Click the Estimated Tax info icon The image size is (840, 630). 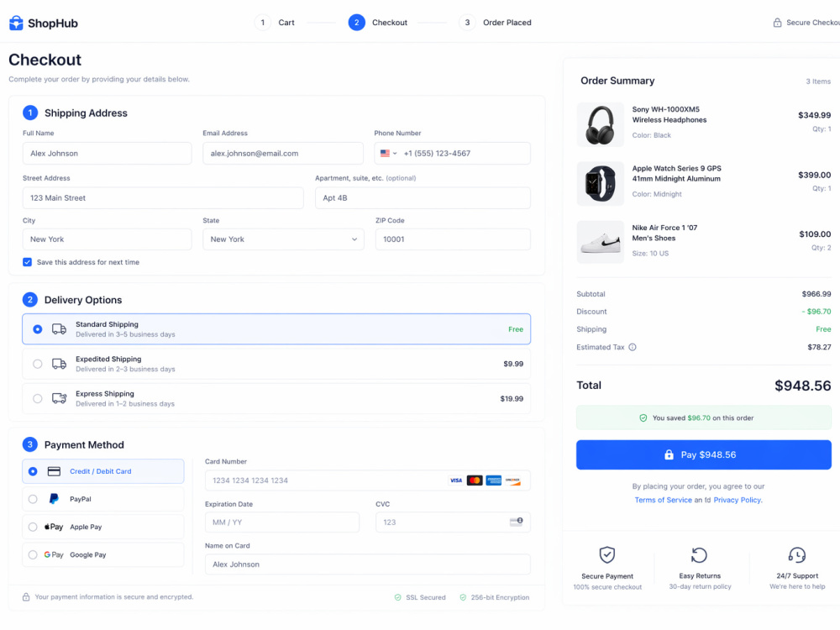pos(633,347)
